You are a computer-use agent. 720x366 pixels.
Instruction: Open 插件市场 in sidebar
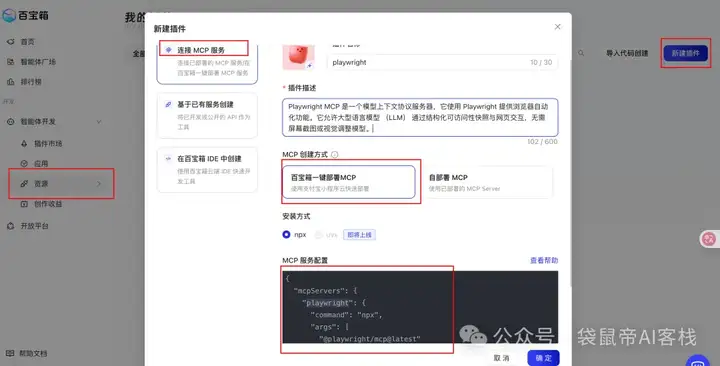coord(48,144)
